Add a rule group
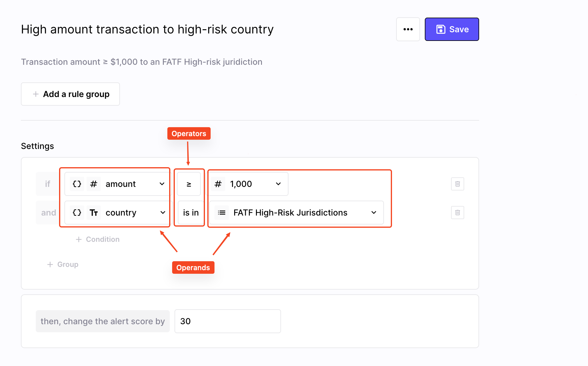The height and width of the screenshot is (366, 588). 70,94
